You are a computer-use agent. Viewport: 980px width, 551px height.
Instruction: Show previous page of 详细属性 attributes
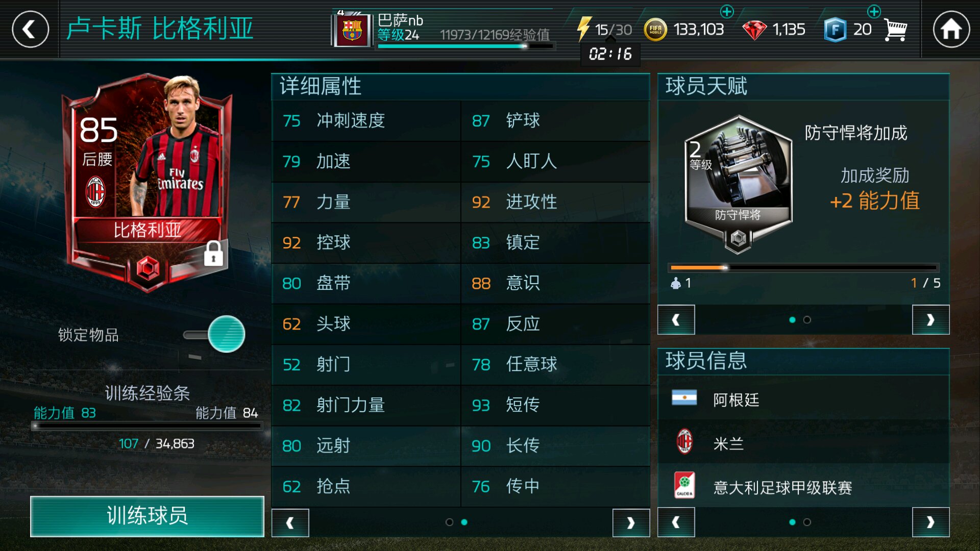coord(290,522)
